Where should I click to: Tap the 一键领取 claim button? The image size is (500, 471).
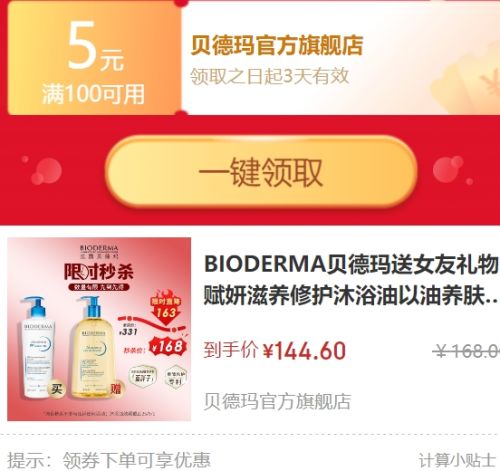(261, 172)
